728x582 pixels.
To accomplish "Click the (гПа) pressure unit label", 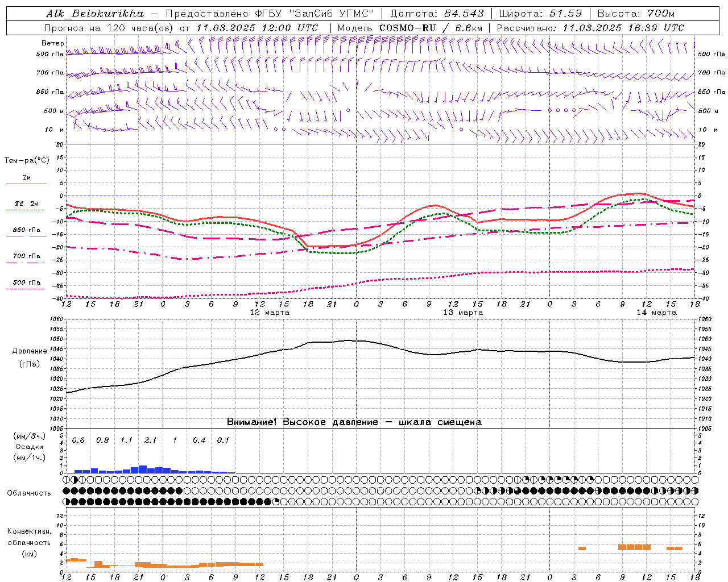I will [30, 364].
